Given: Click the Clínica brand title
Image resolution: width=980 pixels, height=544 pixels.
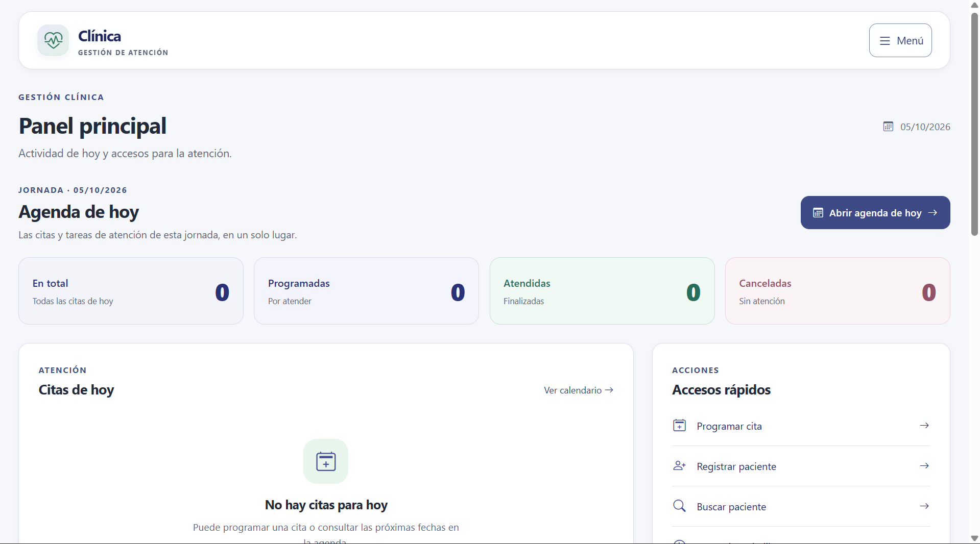Looking at the screenshot, I should [x=100, y=36].
